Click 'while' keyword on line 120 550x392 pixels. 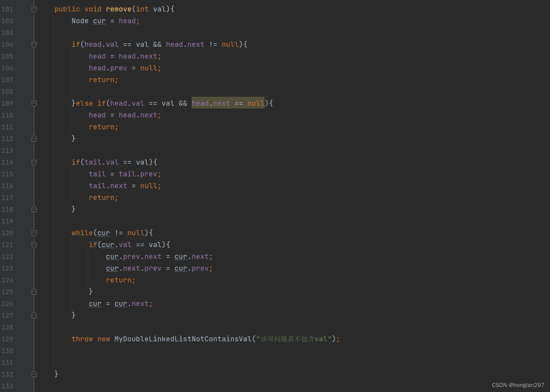tap(82, 233)
